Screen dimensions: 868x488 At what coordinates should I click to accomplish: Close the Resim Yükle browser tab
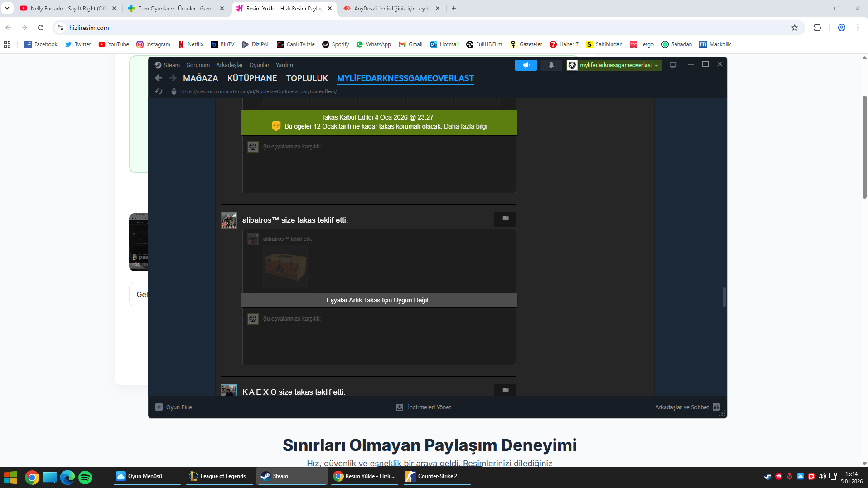click(330, 8)
